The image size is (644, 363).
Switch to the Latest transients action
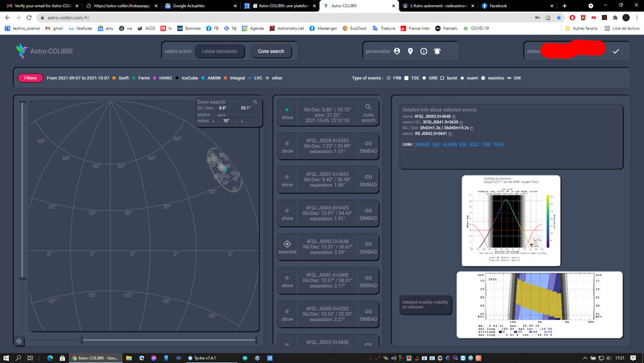point(220,52)
